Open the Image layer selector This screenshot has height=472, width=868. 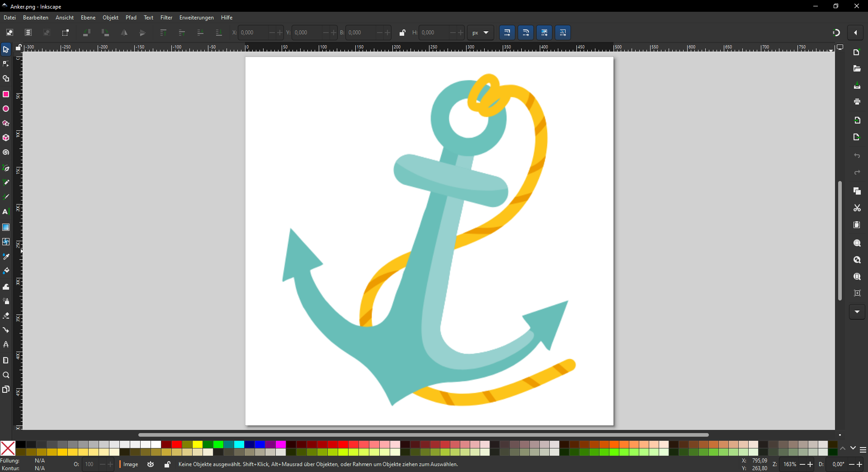click(x=130, y=464)
